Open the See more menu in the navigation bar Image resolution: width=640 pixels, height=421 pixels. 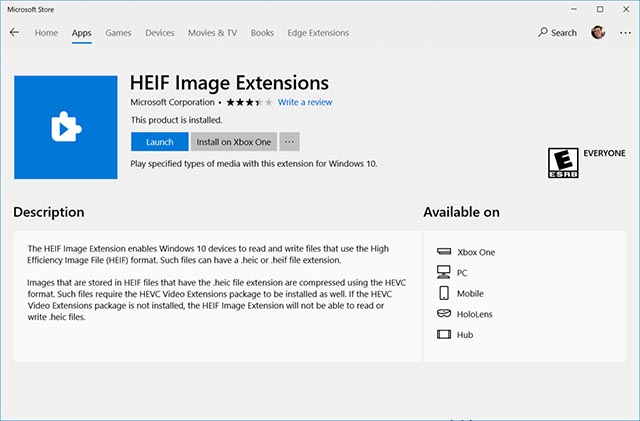(x=625, y=33)
